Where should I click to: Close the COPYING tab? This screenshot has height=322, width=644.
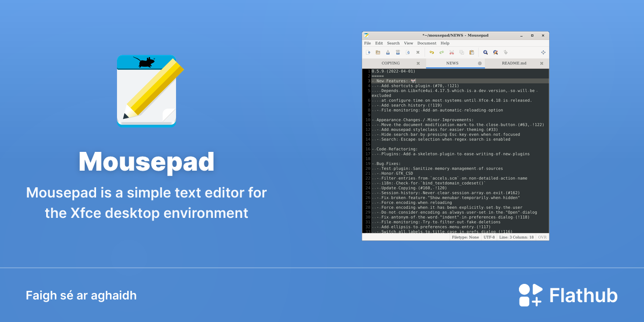click(x=418, y=63)
